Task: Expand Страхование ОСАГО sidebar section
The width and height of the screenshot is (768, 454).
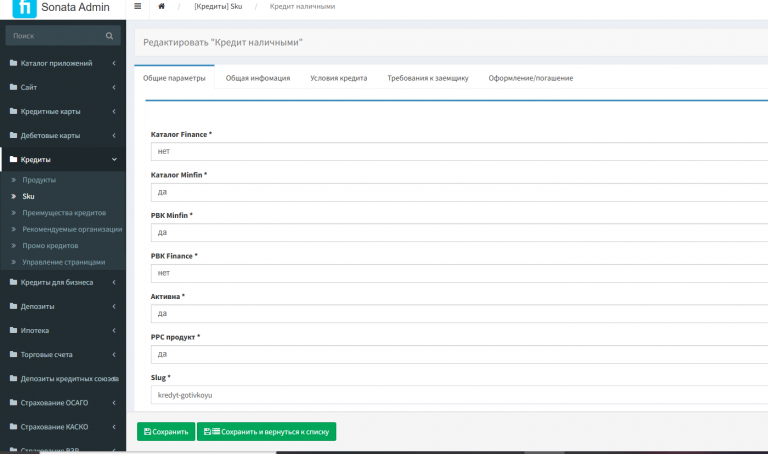Action: (63, 403)
